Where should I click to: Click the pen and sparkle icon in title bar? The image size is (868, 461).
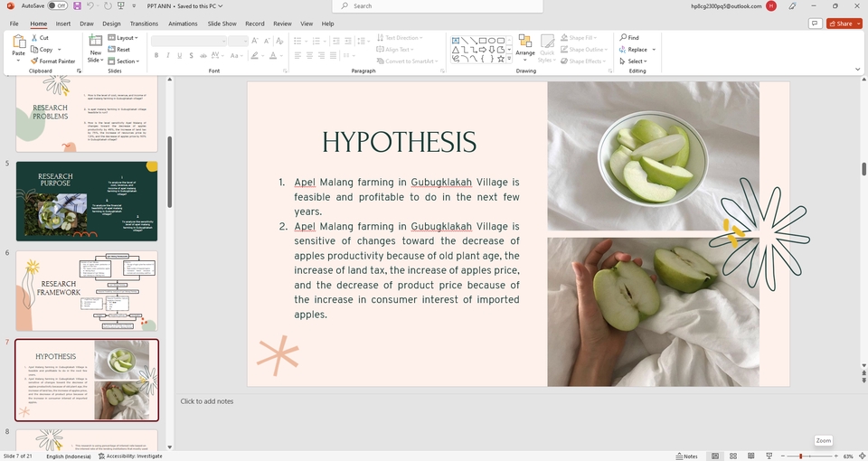click(793, 6)
